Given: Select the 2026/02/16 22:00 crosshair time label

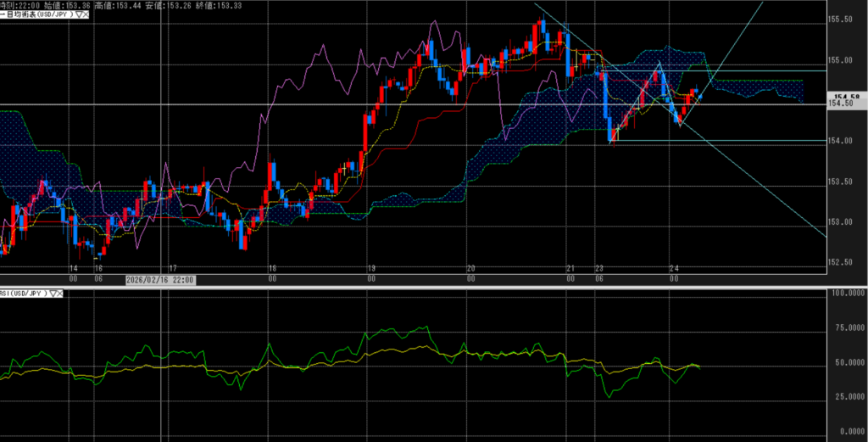Looking at the screenshot, I should point(161,278).
